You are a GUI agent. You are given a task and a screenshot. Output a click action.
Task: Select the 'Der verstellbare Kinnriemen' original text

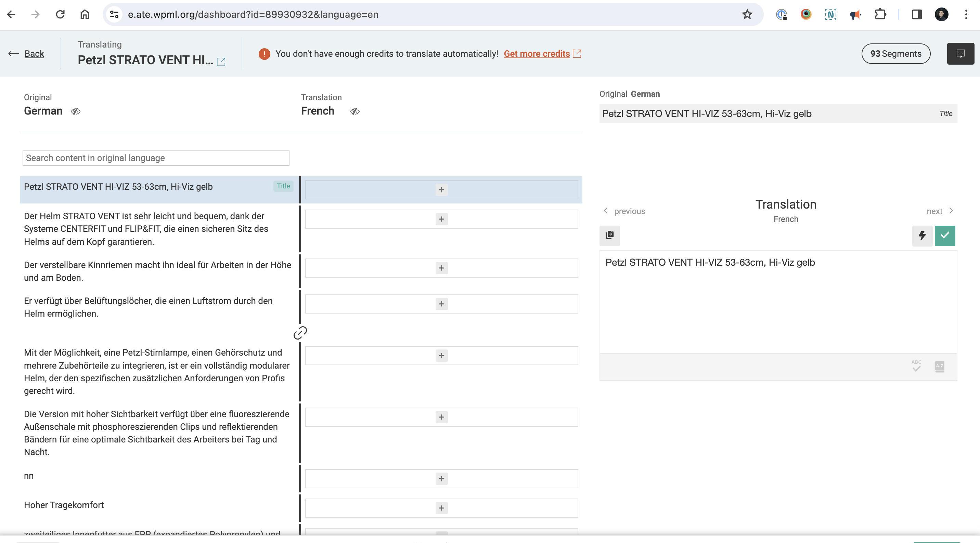pyautogui.click(x=157, y=271)
